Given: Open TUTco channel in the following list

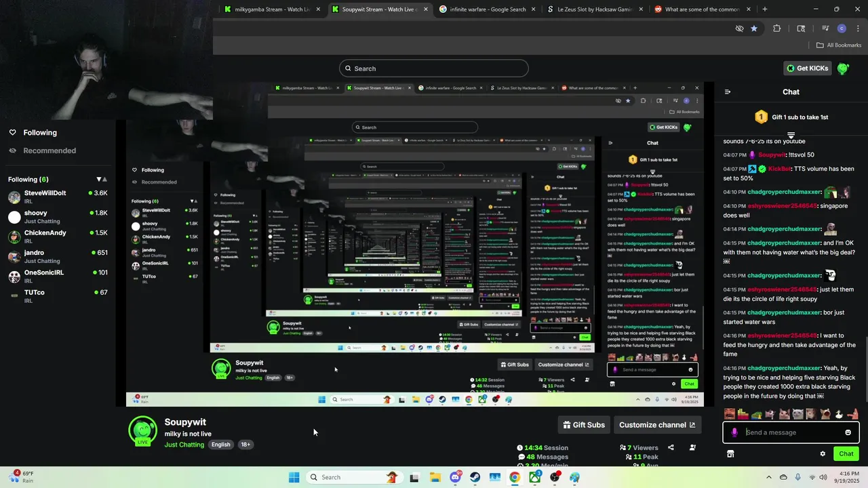Looking at the screenshot, I should click(x=58, y=296).
